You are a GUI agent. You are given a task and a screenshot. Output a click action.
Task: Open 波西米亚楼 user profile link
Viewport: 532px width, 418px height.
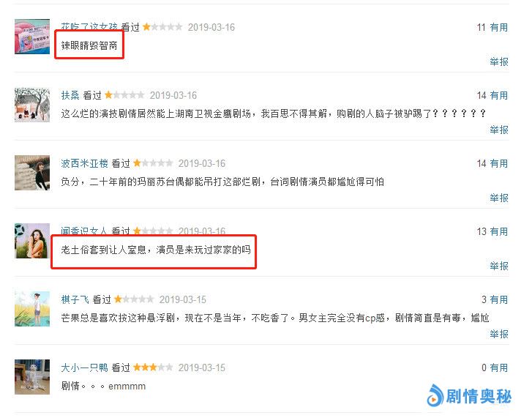(84, 163)
